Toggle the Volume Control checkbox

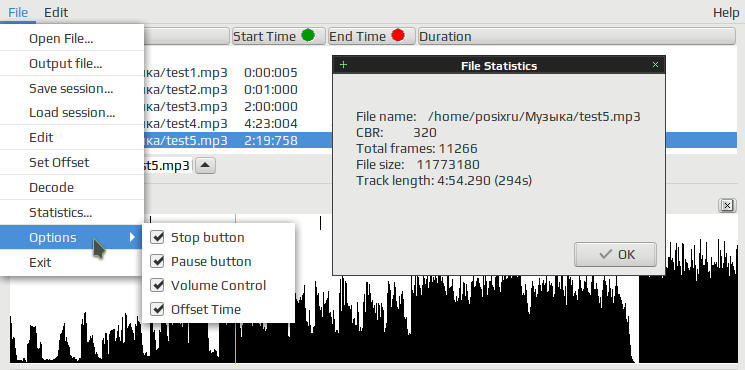click(157, 285)
